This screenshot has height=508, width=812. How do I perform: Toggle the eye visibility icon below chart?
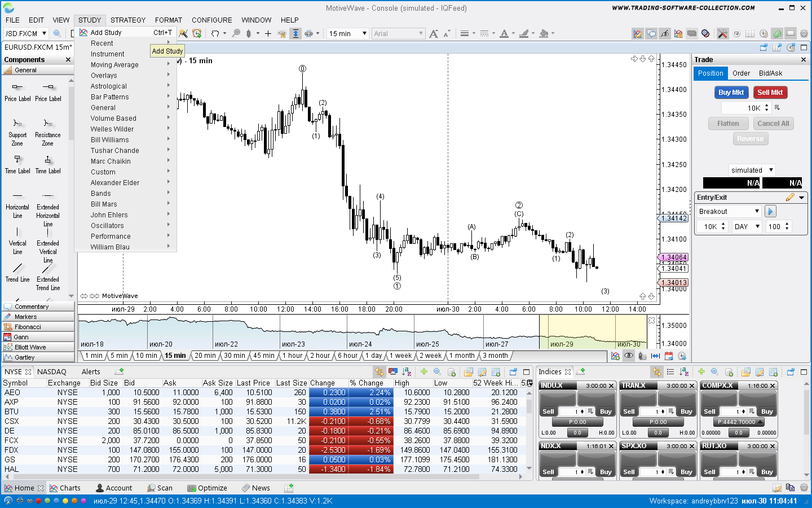tap(628, 356)
